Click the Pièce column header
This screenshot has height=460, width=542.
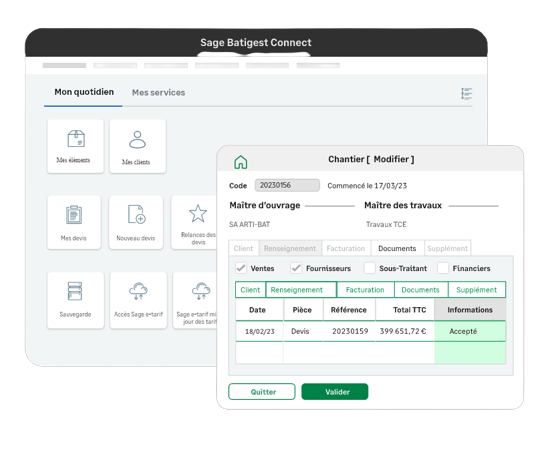302,310
